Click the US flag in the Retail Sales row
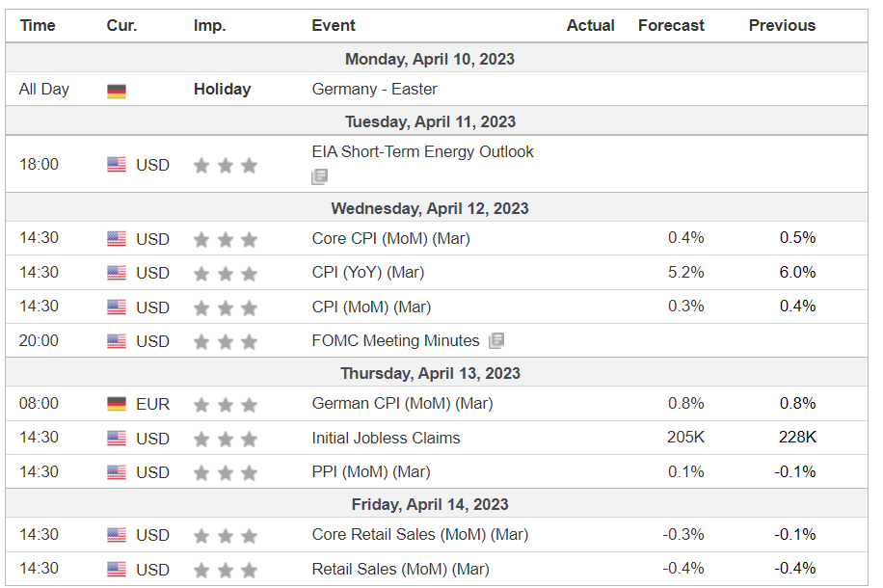 (117, 569)
